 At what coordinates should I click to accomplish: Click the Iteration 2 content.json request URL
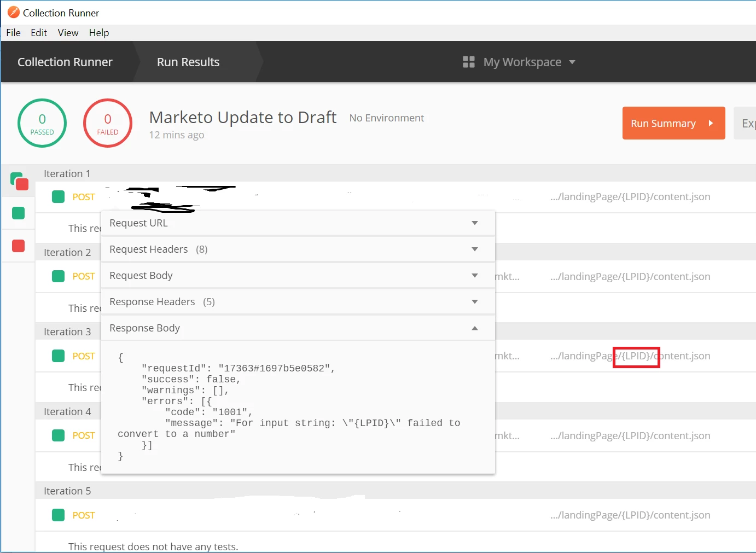(x=630, y=277)
